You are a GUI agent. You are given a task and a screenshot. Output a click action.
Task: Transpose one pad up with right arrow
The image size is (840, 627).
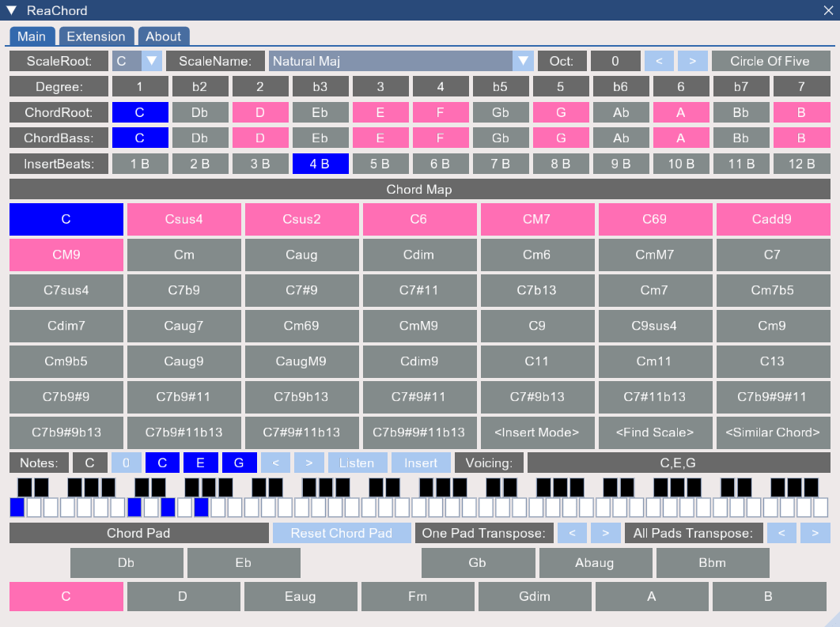(605, 533)
